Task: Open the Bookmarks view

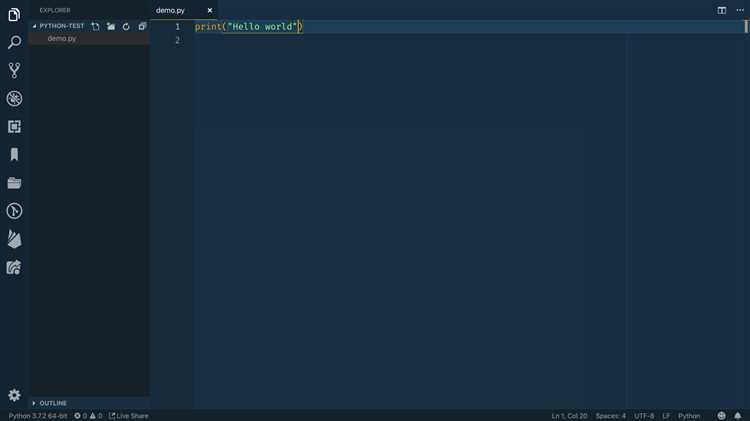Action: pos(14,155)
